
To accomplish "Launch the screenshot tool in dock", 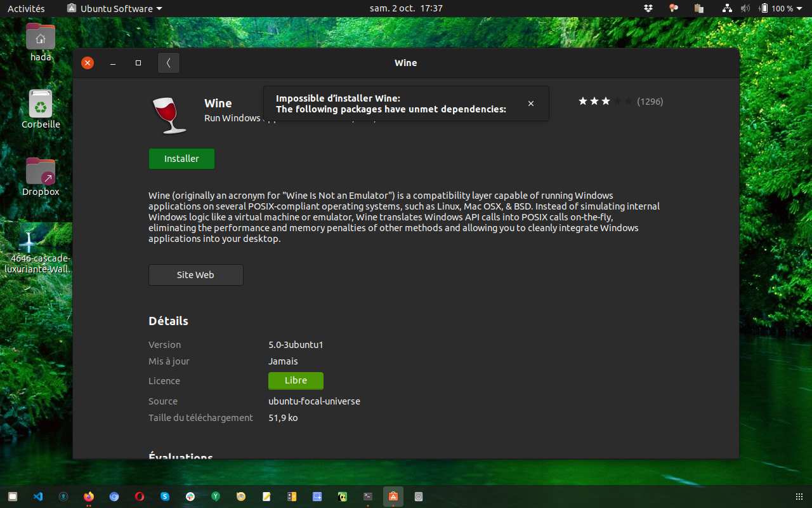I will [x=317, y=497].
